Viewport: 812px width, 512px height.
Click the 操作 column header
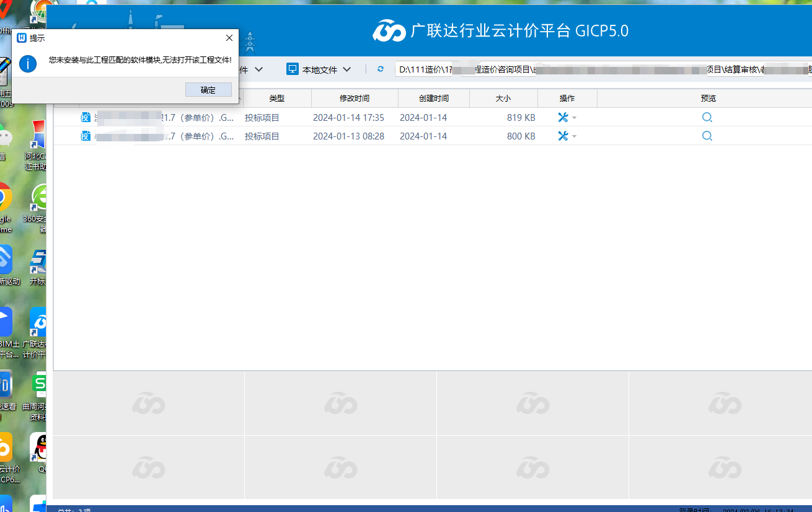point(567,98)
